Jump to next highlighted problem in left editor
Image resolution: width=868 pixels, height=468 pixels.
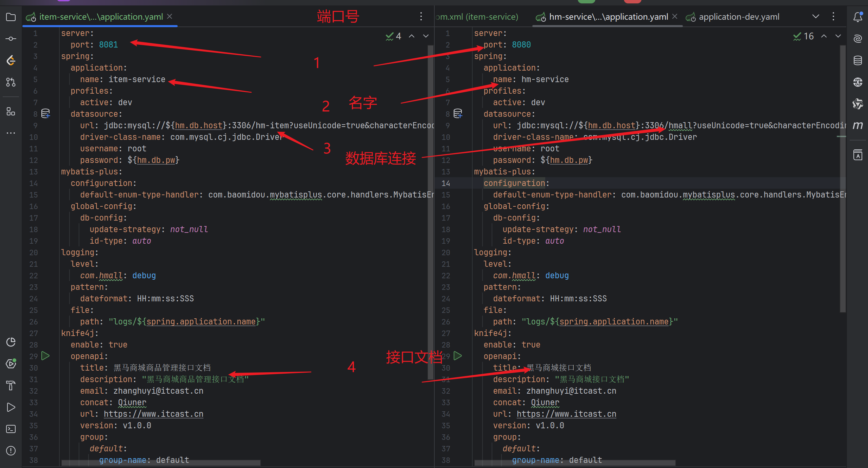tap(426, 36)
